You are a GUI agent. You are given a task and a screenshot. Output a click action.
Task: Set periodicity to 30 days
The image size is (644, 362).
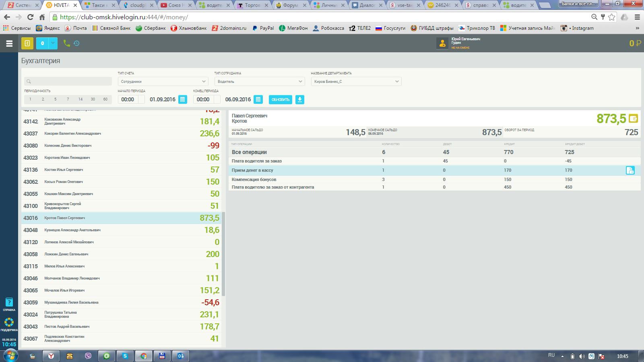[93, 99]
